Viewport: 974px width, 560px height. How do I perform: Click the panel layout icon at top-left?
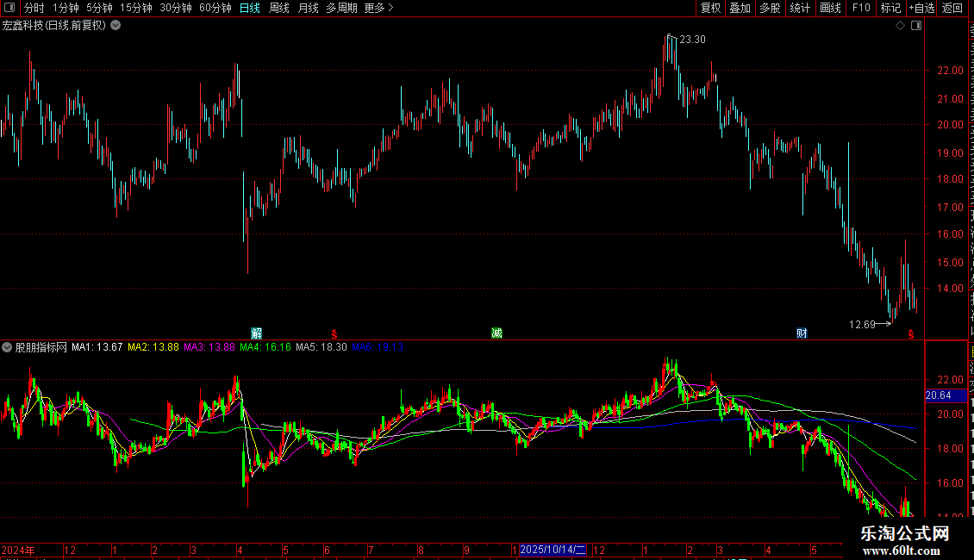tap(9, 8)
